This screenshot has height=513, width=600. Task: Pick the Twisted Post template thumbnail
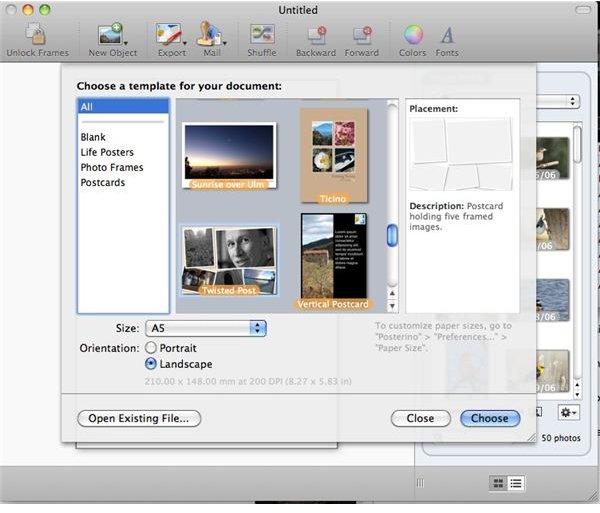click(x=230, y=259)
